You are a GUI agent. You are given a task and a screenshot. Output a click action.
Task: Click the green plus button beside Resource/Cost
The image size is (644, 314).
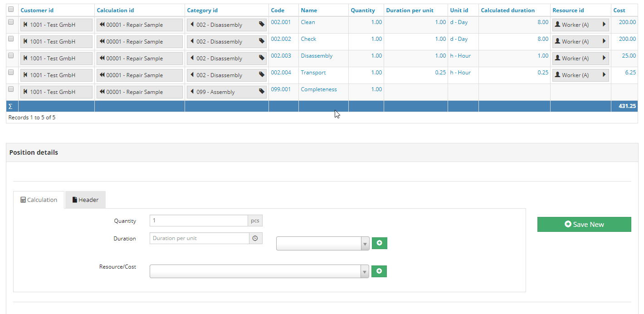379,271
